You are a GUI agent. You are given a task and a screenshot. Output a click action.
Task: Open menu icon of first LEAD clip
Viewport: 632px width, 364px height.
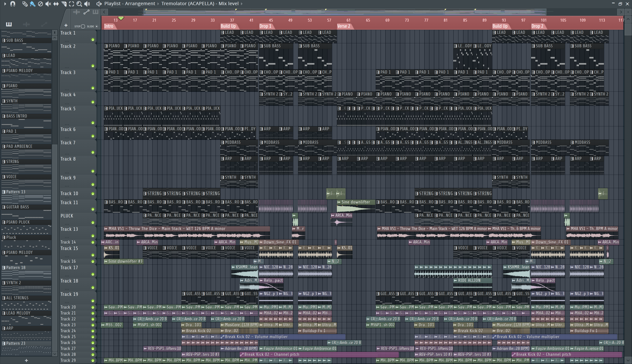(x=222, y=33)
